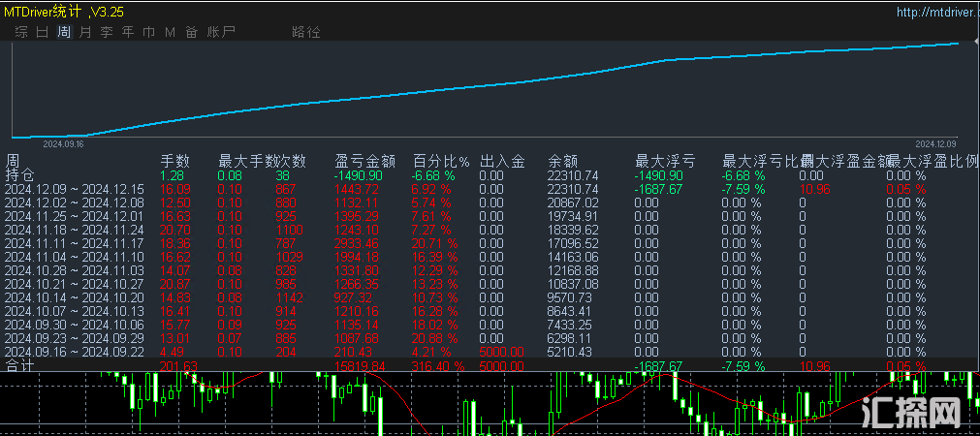
Task: Switch to the 备 notes tab
Action: pyautogui.click(x=192, y=32)
